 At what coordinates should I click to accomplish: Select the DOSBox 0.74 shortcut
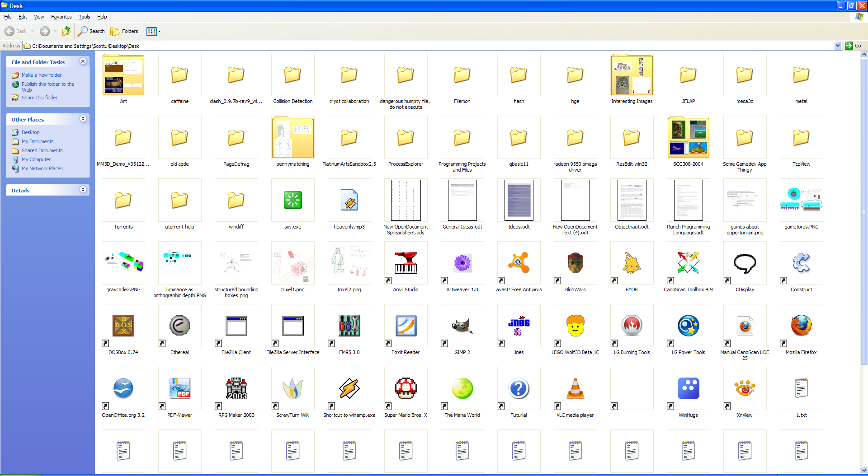click(123, 326)
